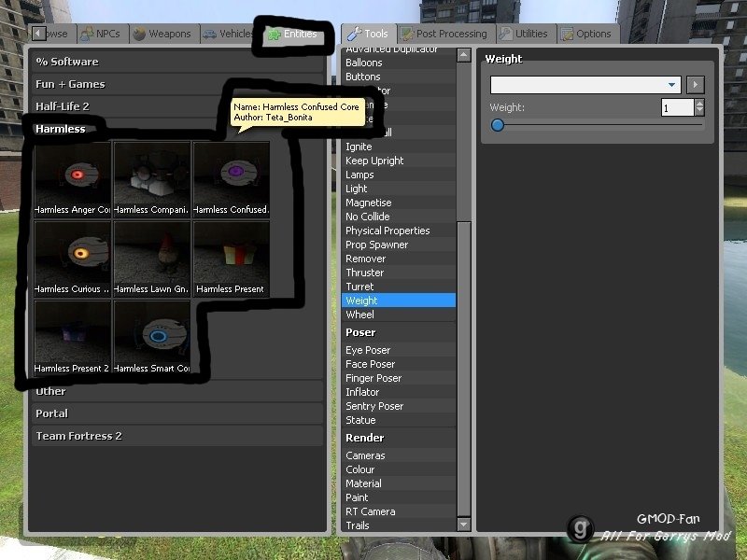Switch to the Post Processing tab

(x=445, y=34)
